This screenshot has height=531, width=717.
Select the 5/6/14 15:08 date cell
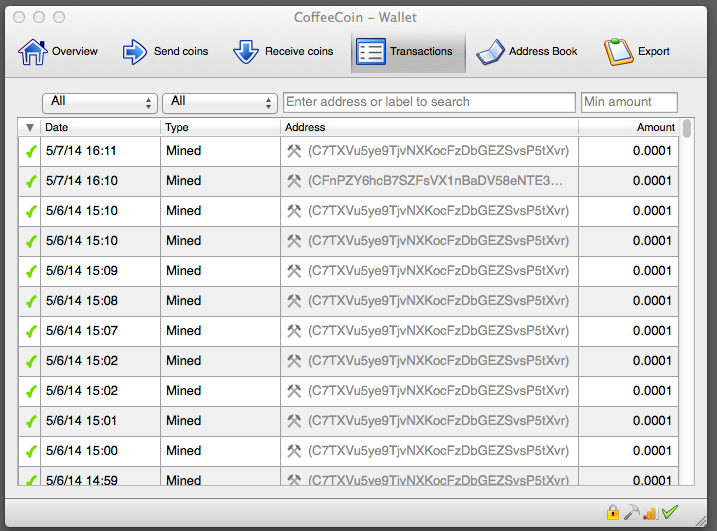click(101, 301)
